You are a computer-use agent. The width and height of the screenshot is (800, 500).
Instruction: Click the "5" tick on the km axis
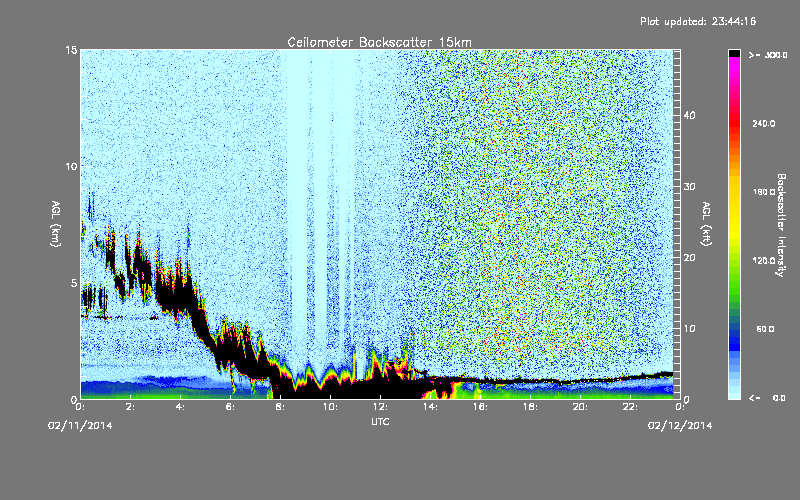74,283
